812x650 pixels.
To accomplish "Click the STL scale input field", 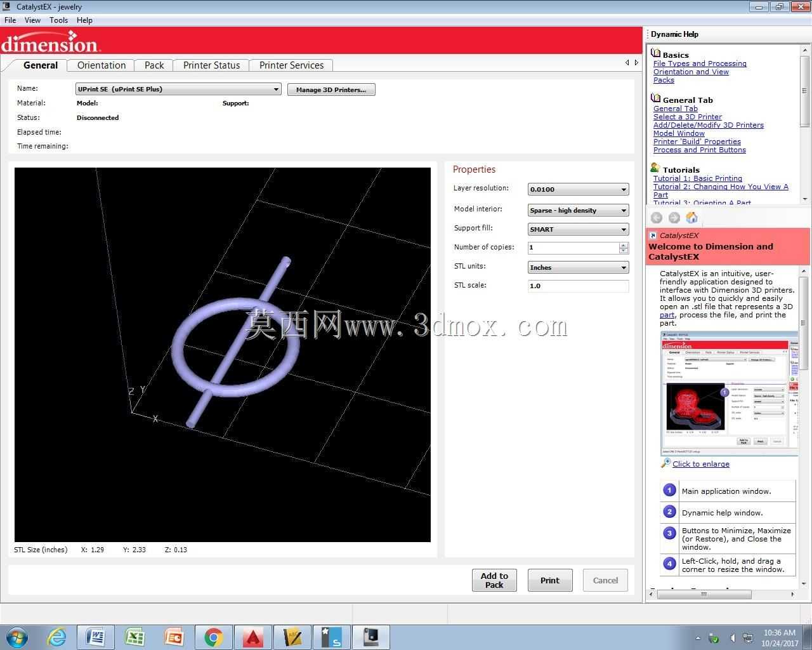I will tap(579, 286).
